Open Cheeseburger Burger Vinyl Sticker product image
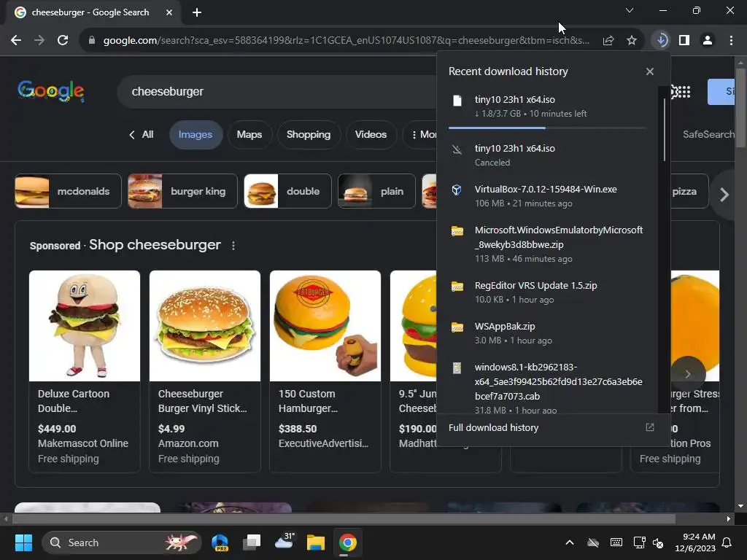The width and height of the screenshot is (747, 560). pos(205,326)
